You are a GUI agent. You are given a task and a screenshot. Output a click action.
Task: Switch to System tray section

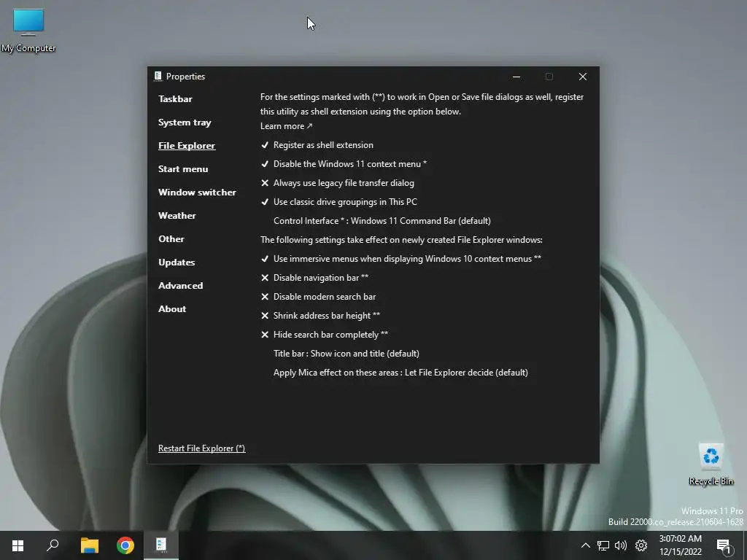pyautogui.click(x=185, y=122)
